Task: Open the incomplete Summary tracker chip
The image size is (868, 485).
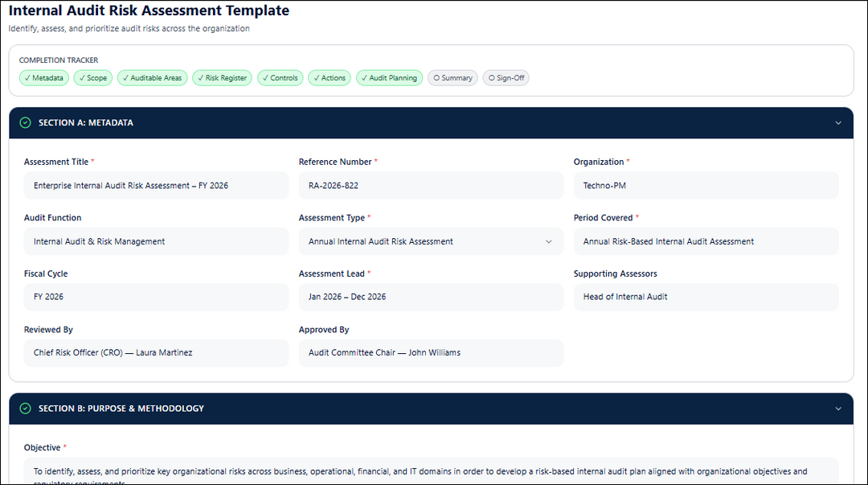Action: (x=452, y=78)
